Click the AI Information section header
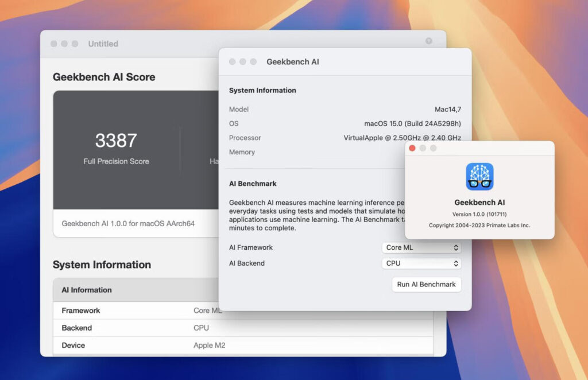 86,290
